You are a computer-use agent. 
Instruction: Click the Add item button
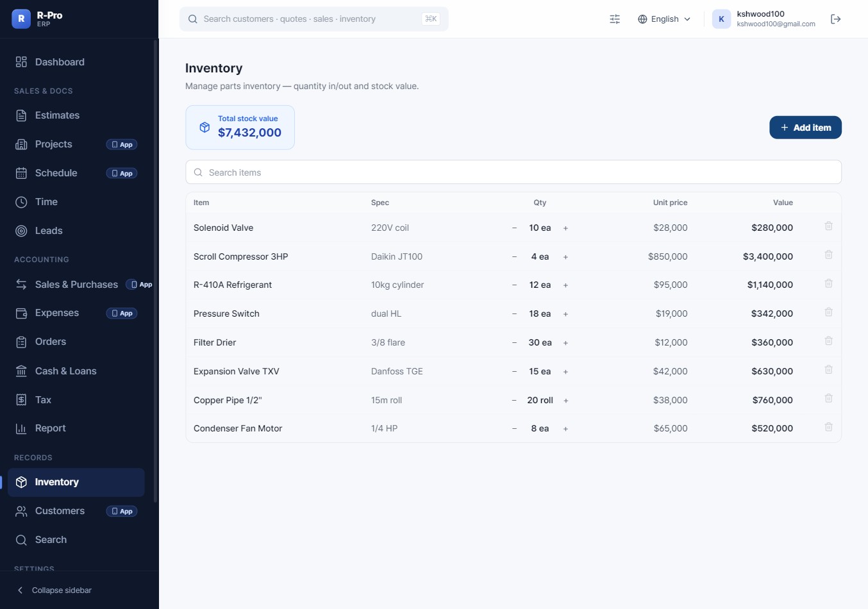click(x=805, y=128)
